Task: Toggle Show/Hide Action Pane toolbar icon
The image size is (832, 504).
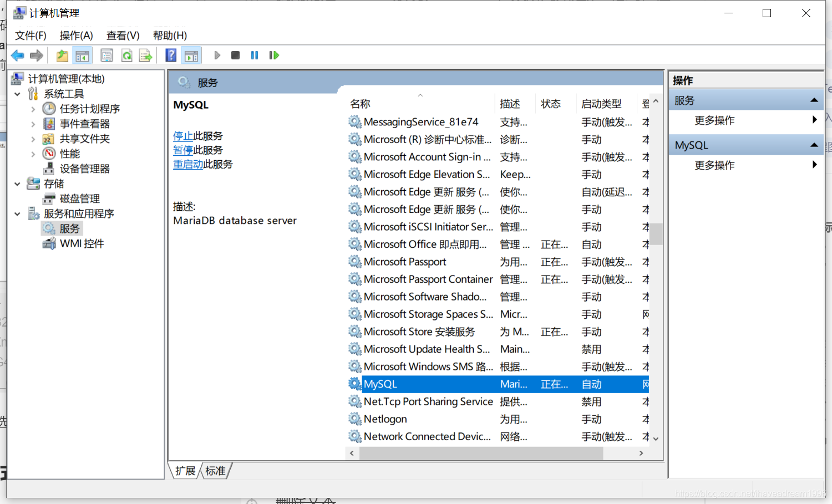Action: click(191, 55)
